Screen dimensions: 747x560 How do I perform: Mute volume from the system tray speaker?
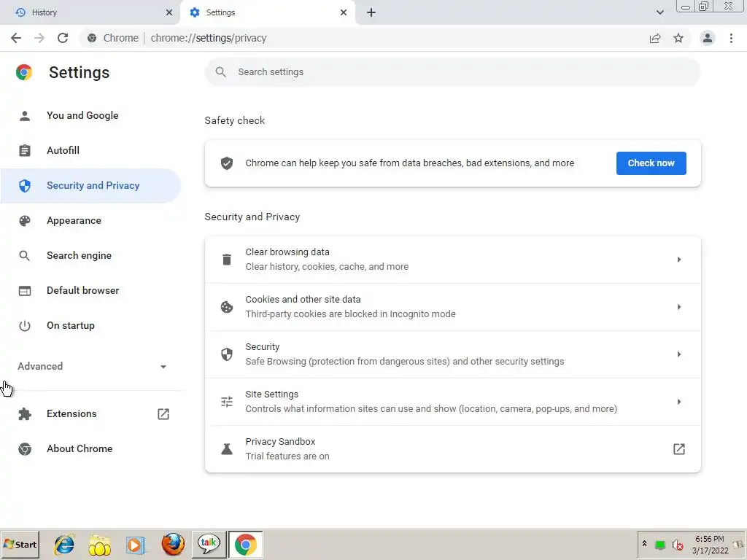coord(677,545)
